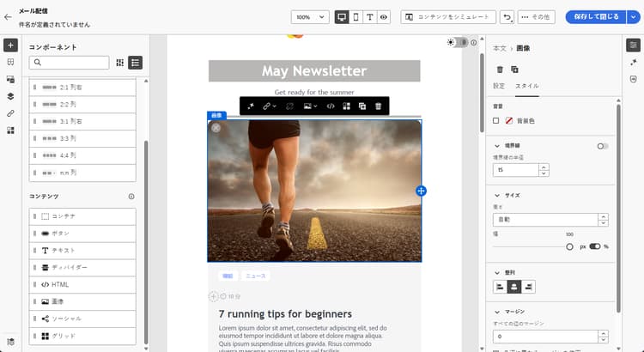Click the width slider handle

569,247
